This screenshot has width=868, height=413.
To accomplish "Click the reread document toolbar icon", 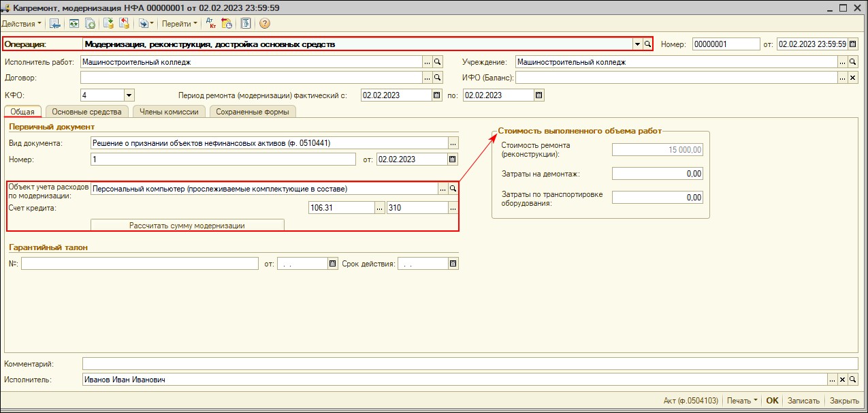I will coord(74,24).
